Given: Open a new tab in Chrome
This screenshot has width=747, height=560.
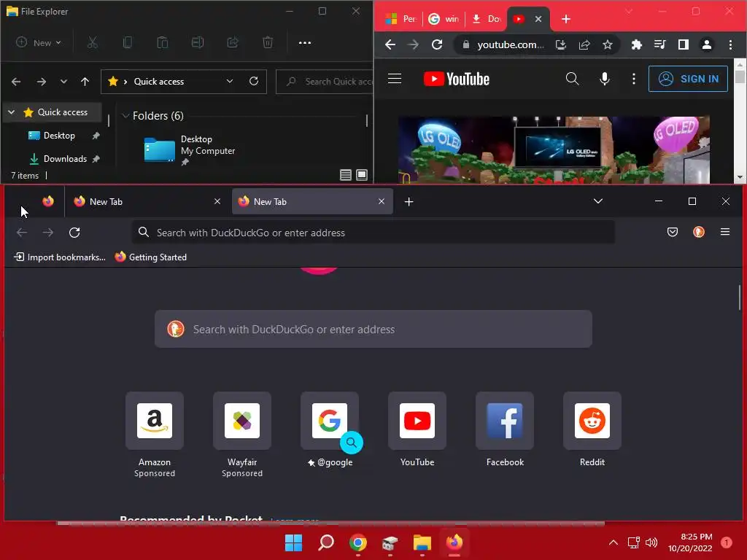Looking at the screenshot, I should click(x=566, y=19).
